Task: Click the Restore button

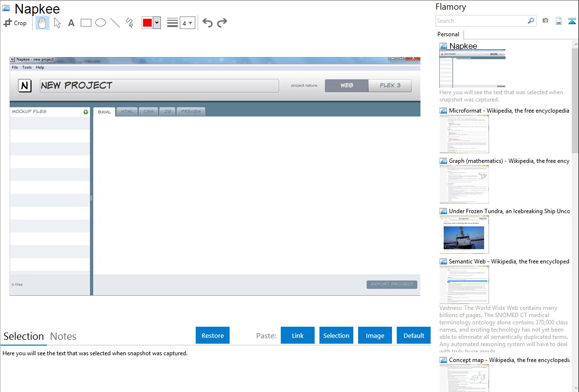Action: coord(213,335)
